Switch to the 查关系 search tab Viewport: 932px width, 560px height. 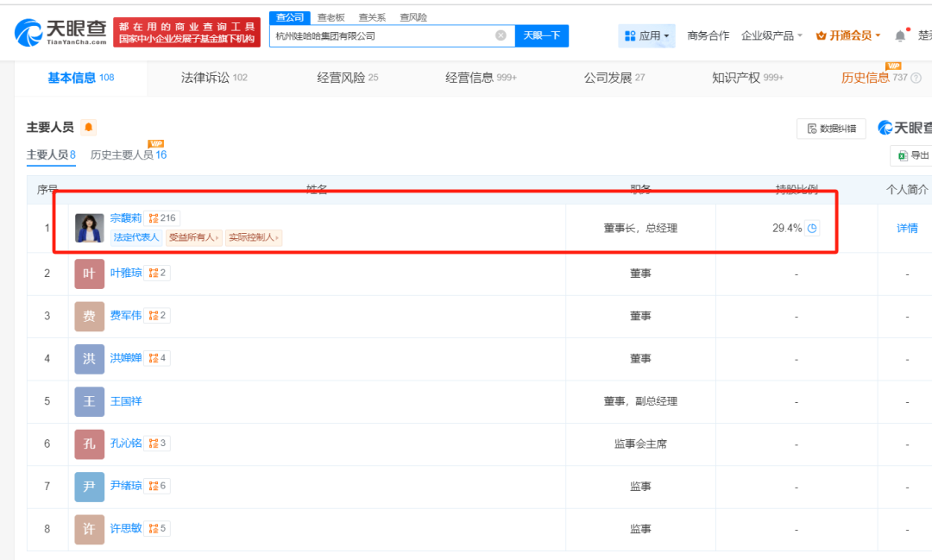click(x=372, y=17)
